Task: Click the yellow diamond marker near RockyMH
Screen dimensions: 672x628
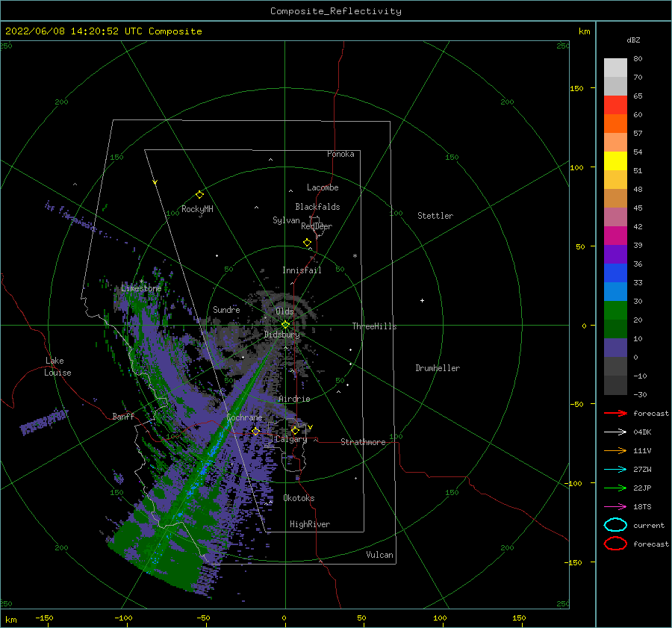Action: [x=199, y=195]
